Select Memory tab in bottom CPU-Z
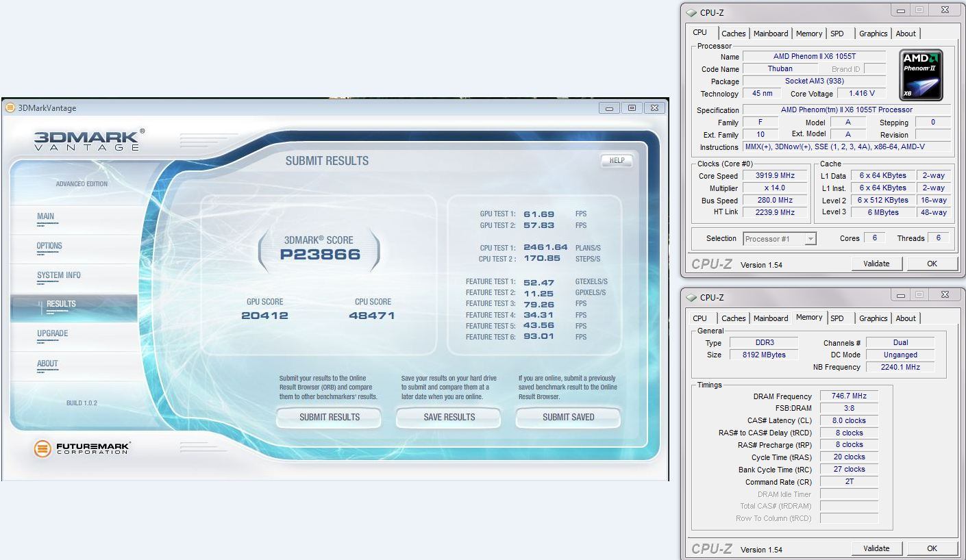Screen dimensions: 966x560 click(809, 317)
